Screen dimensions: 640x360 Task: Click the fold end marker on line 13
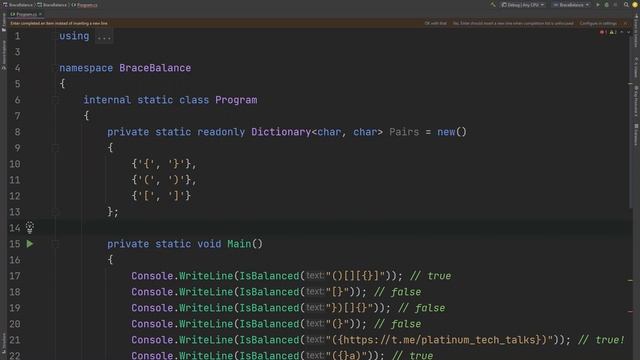pyautogui.click(x=56, y=212)
